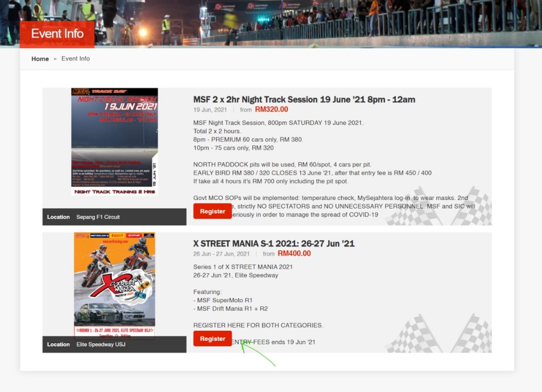This screenshot has width=542, height=392.
Task: Click the Elite Speedway USJ location text
Action: pyautogui.click(x=100, y=344)
